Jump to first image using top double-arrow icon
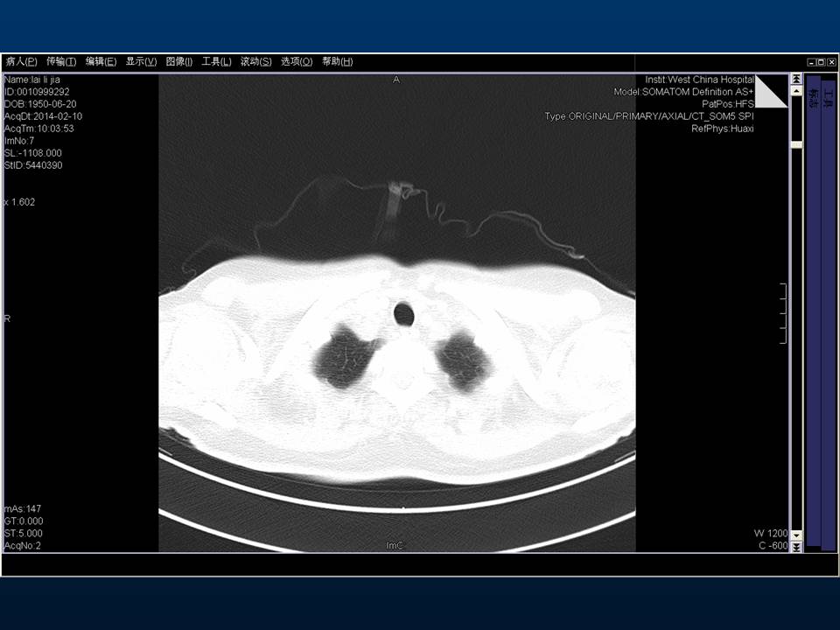This screenshot has height=630, width=840. pyautogui.click(x=796, y=79)
